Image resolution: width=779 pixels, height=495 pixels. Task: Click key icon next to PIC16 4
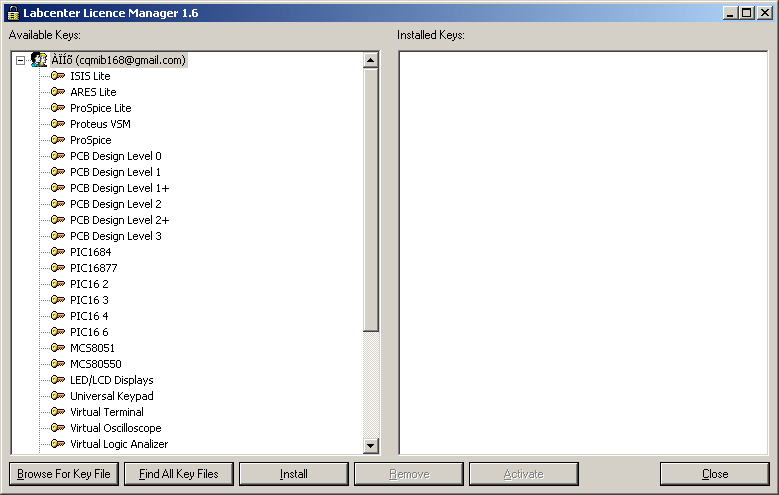(58, 316)
